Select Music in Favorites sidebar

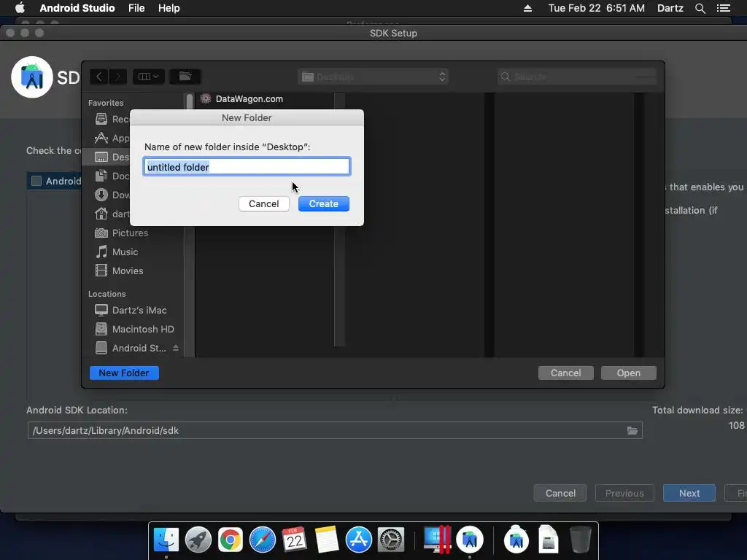tap(117, 252)
